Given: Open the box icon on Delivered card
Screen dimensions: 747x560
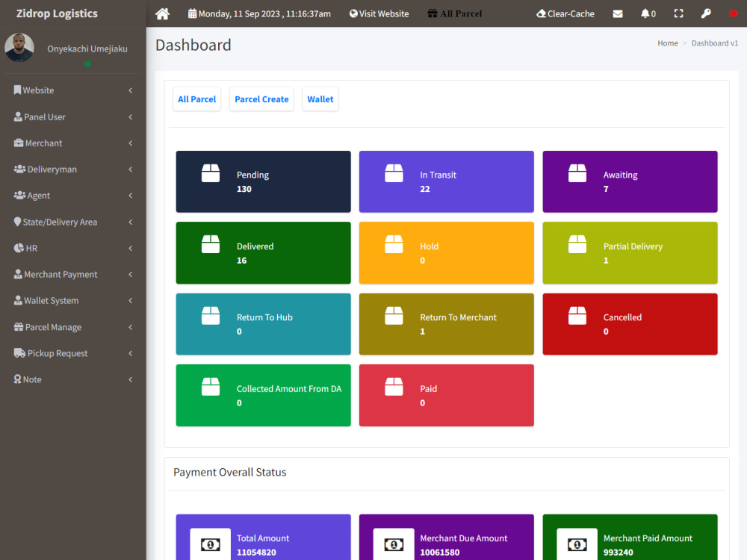Looking at the screenshot, I should pos(211,244).
